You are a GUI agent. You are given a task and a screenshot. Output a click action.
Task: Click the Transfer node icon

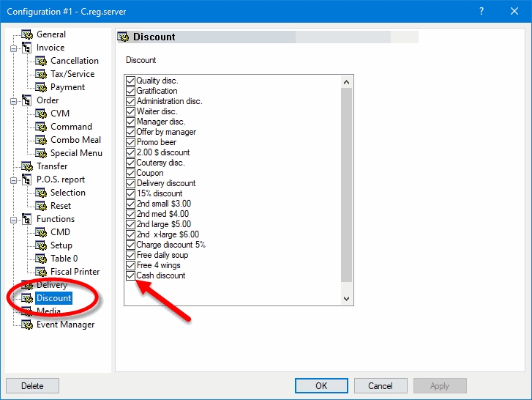tap(27, 166)
